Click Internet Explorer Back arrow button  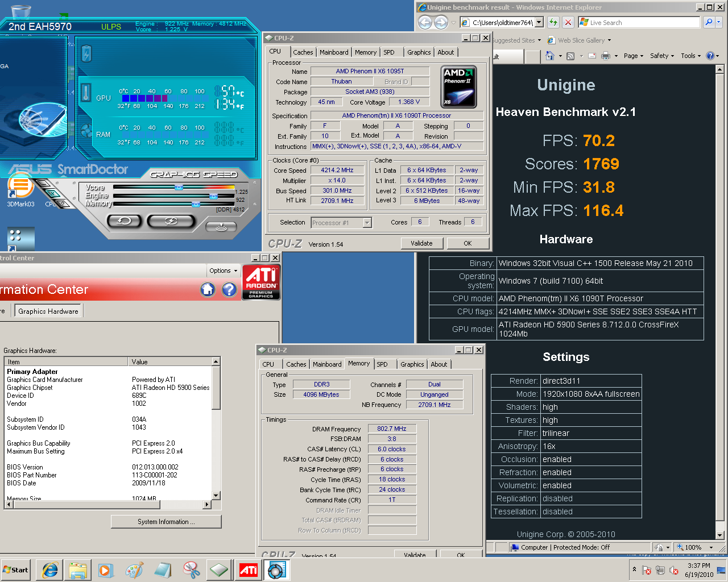click(x=425, y=22)
